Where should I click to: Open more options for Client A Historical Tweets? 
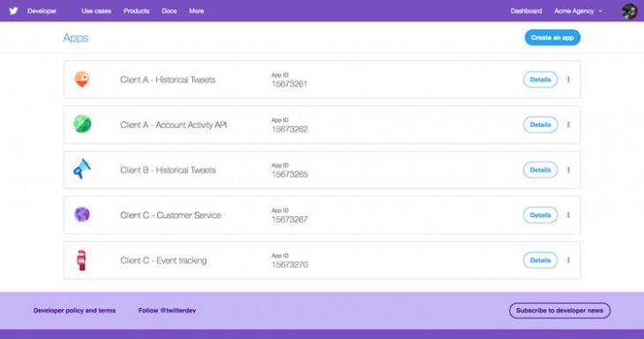tap(568, 79)
